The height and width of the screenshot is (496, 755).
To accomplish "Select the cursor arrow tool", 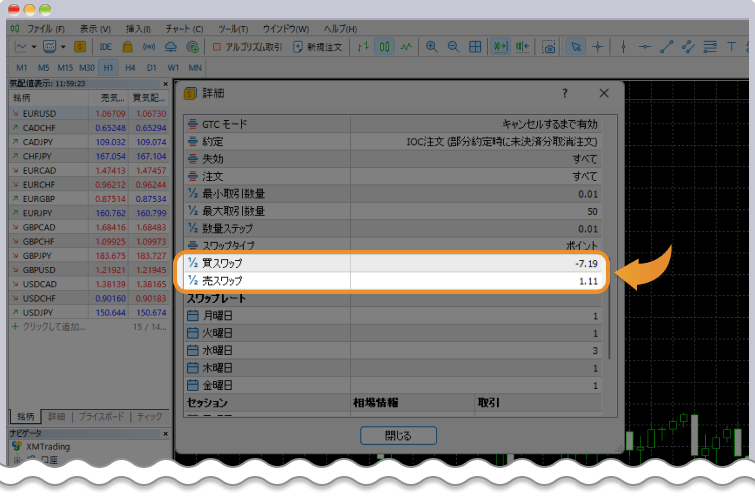I will (575, 47).
